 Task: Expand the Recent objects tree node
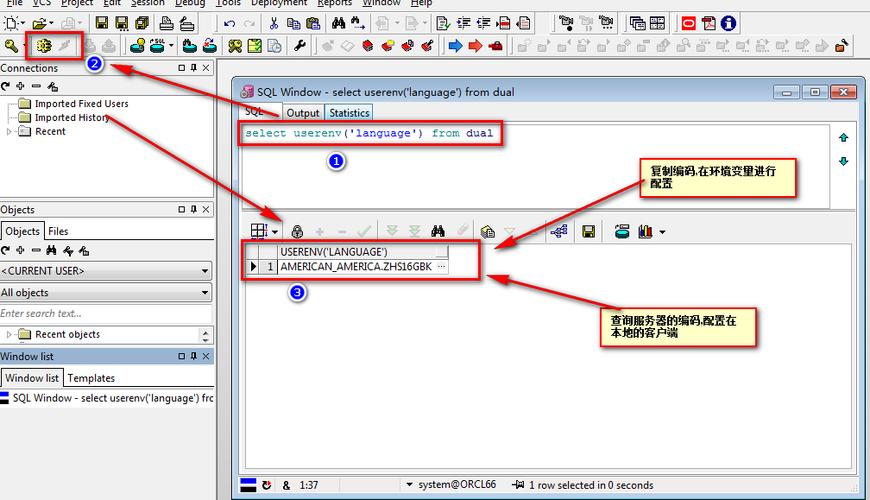[x=9, y=335]
